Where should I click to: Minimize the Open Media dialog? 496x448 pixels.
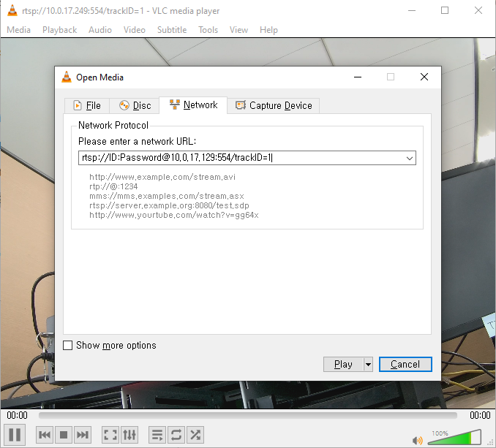tap(358, 77)
